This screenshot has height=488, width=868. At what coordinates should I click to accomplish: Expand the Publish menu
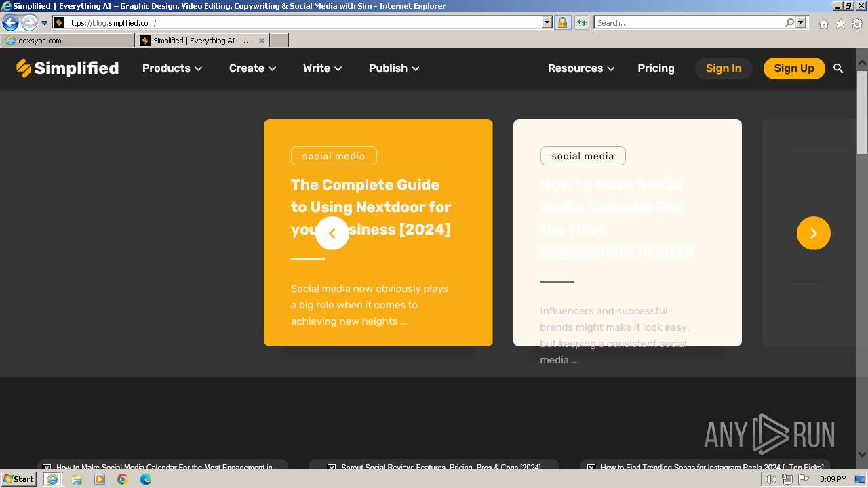394,68
